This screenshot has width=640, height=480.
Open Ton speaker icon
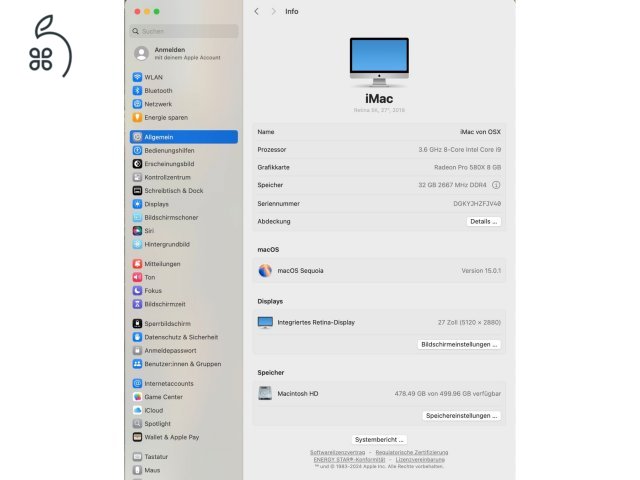[x=138, y=278]
